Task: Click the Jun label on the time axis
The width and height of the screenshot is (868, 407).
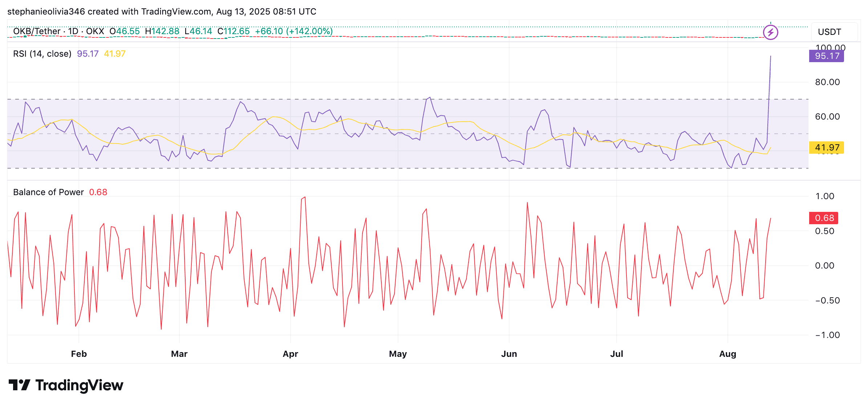Action: 509,354
